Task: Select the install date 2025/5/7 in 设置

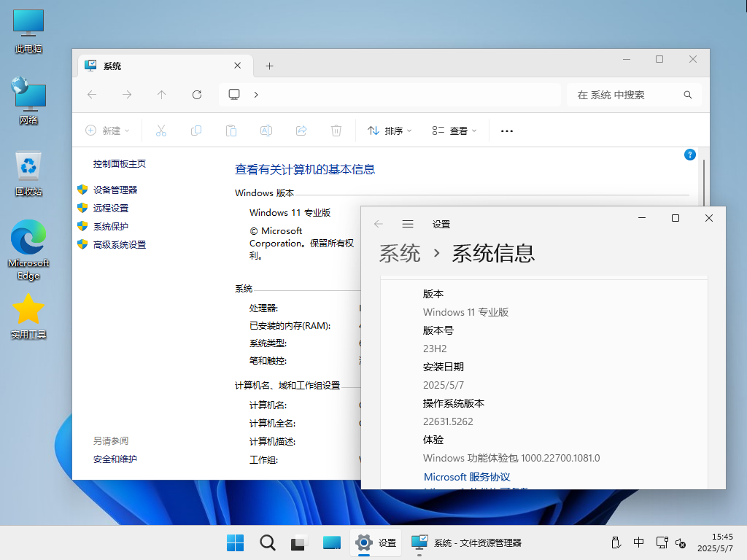Action: click(x=444, y=385)
